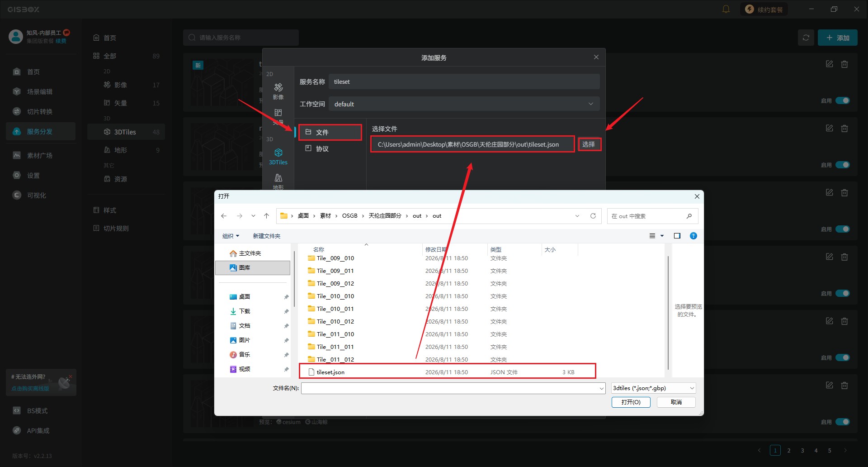Go up one folder level in the file dialog
Image resolution: width=868 pixels, height=467 pixels.
click(x=267, y=216)
